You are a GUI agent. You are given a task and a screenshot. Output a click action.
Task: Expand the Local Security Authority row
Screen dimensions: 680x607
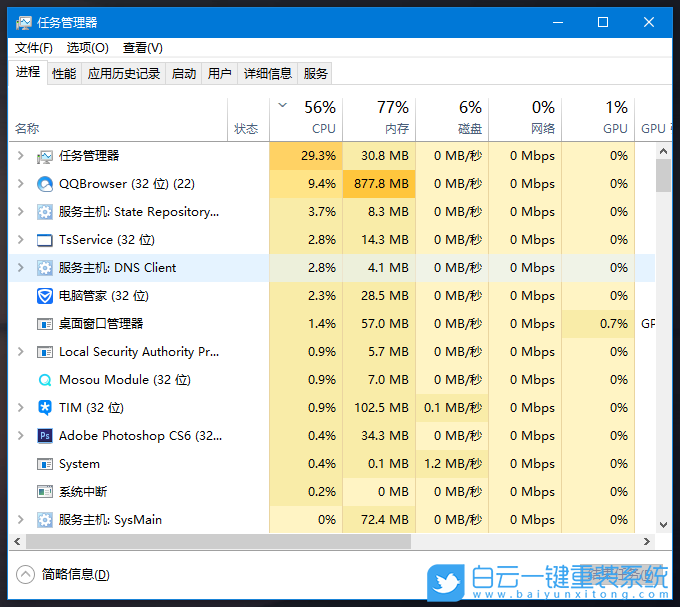pos(20,352)
